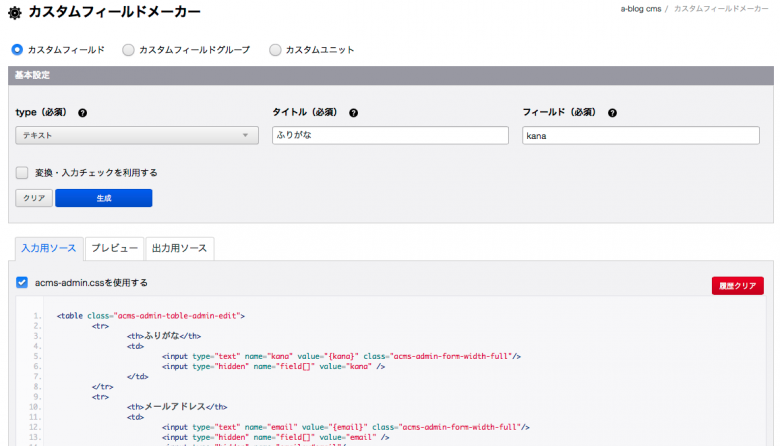780x446 pixels.
Task: Click help icon next to フィールド（必須）
Action: point(612,113)
